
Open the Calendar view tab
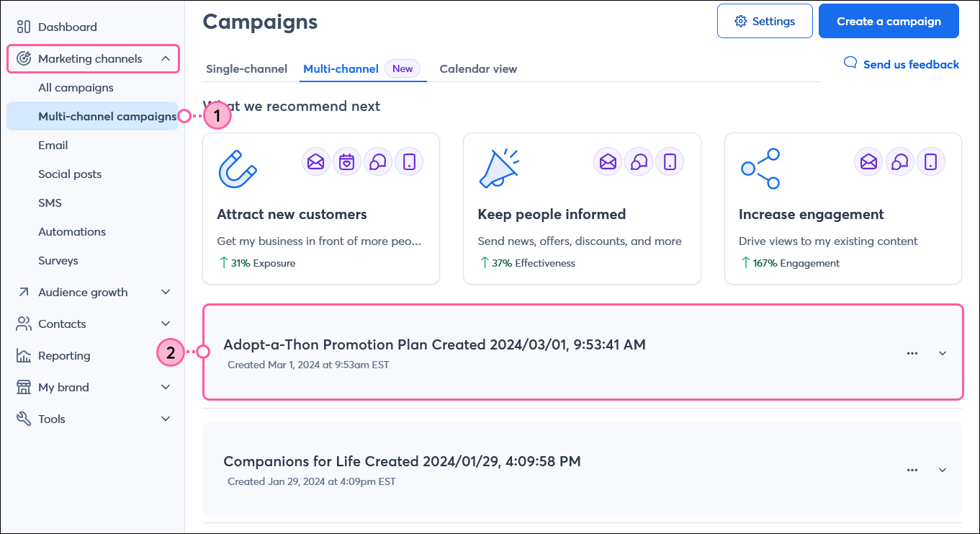click(478, 69)
